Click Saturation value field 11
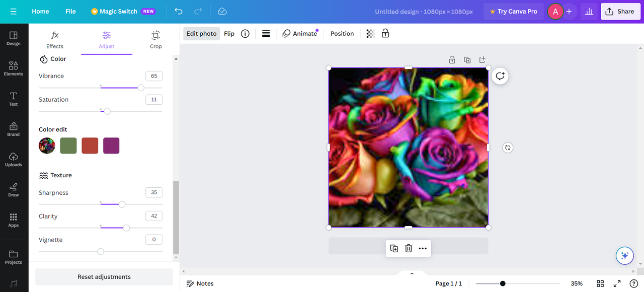 tap(154, 100)
